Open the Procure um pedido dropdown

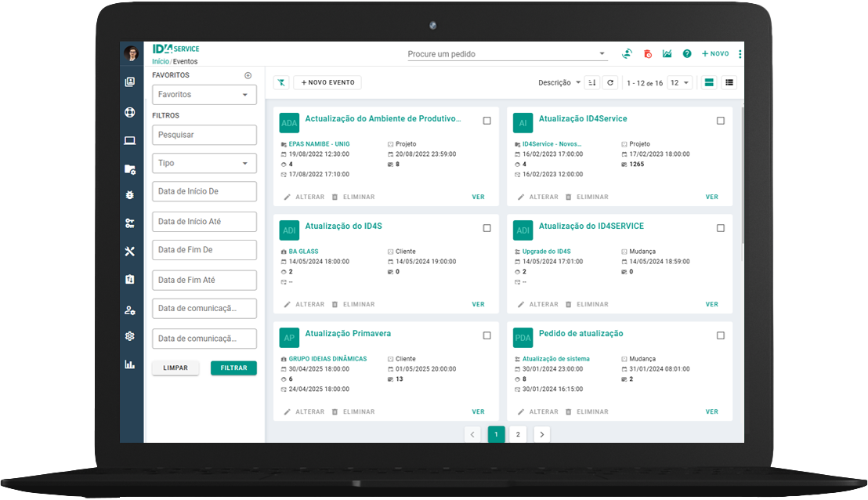click(x=508, y=54)
